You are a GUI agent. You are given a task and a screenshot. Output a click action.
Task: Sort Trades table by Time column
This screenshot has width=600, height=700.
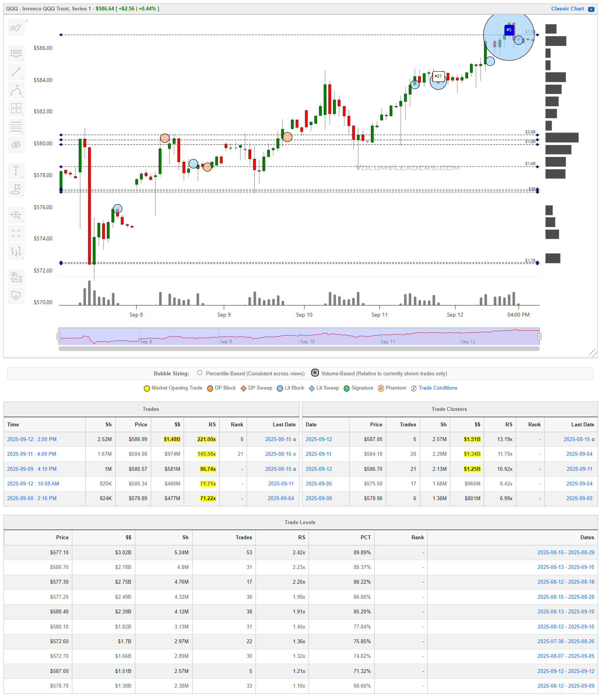[x=44, y=424]
